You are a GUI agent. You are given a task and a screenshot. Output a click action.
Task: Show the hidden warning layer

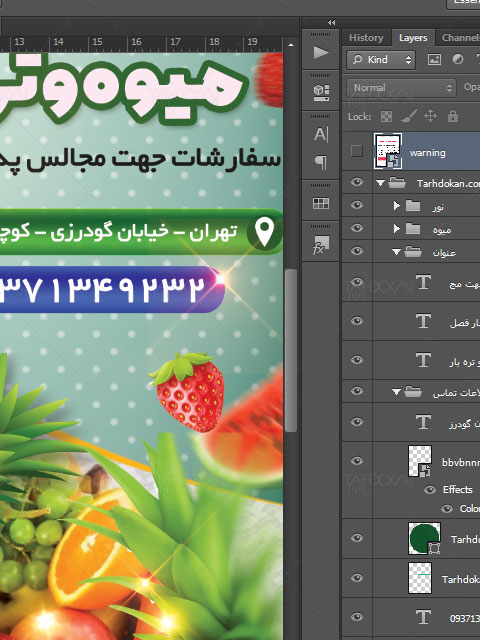(x=357, y=151)
